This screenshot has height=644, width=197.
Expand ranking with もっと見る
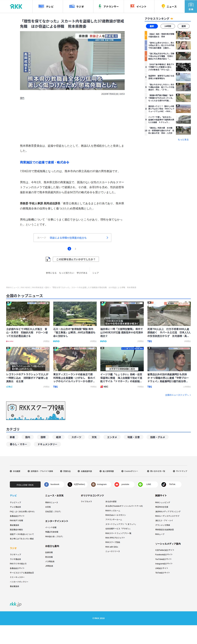tap(183, 139)
